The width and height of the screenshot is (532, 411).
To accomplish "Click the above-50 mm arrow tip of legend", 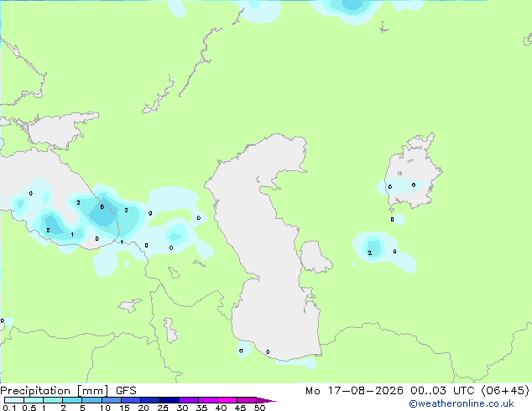I will [x=266, y=400].
